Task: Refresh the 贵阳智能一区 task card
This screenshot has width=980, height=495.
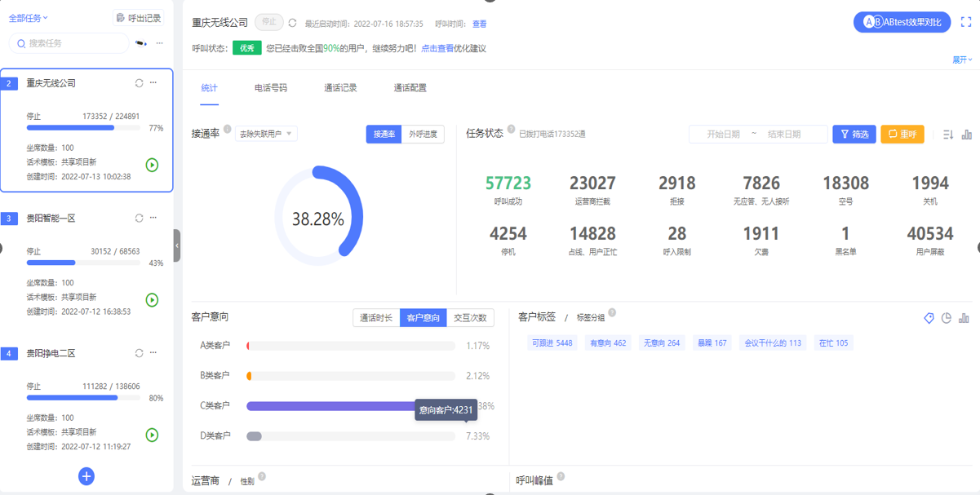Action: [139, 219]
